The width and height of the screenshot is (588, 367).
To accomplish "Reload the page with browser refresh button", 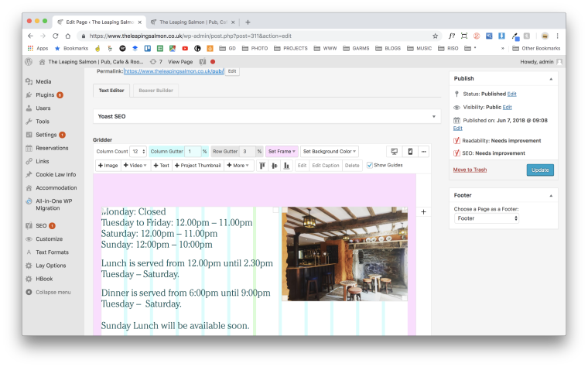I will 56,36.
